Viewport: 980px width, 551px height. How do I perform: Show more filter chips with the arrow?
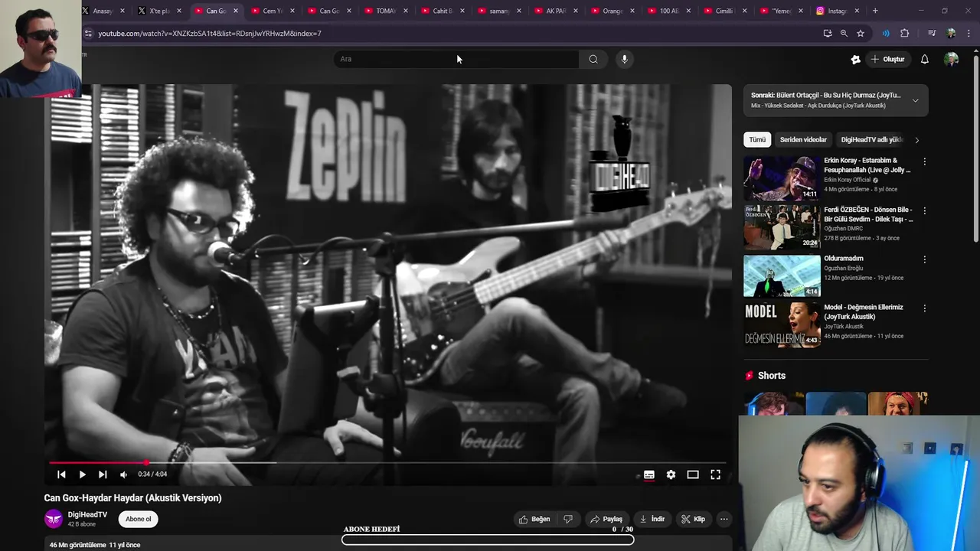point(916,140)
